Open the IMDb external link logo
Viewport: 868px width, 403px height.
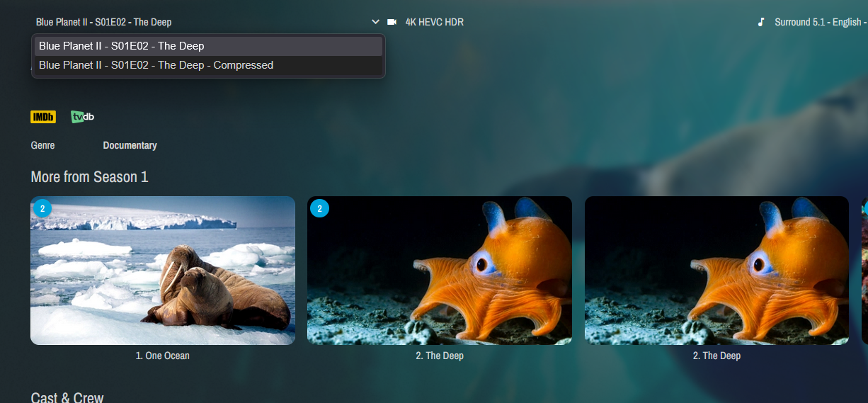click(43, 117)
